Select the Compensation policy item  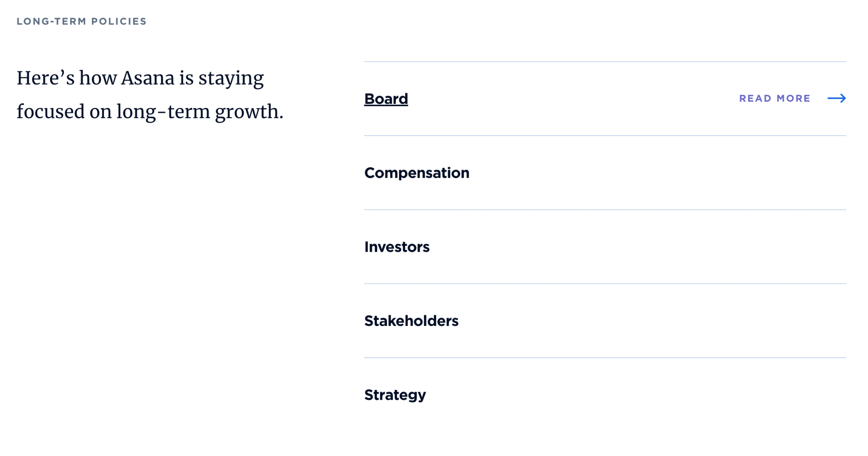point(416,173)
